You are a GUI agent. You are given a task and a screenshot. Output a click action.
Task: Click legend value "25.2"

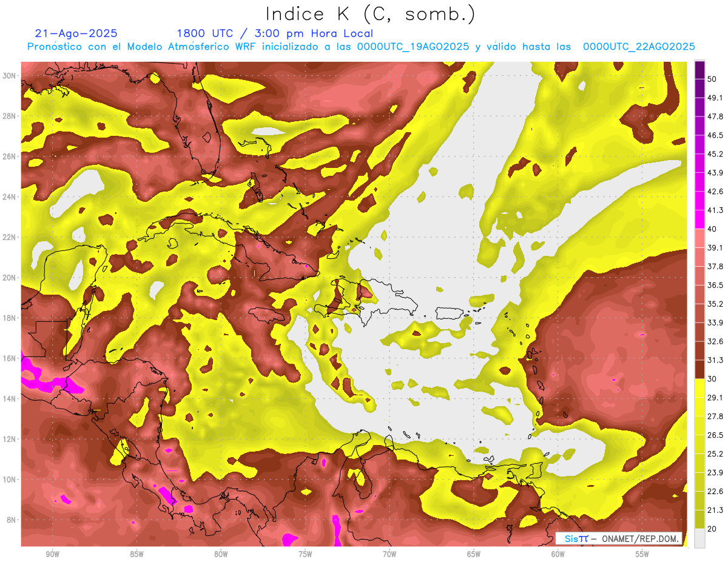pyautogui.click(x=715, y=453)
